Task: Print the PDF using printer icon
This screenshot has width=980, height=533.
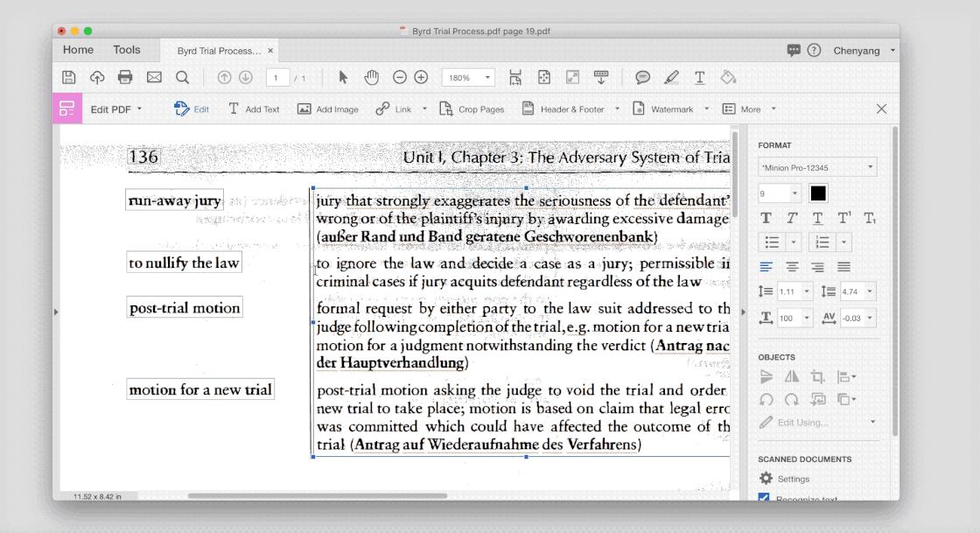Action: coord(125,78)
